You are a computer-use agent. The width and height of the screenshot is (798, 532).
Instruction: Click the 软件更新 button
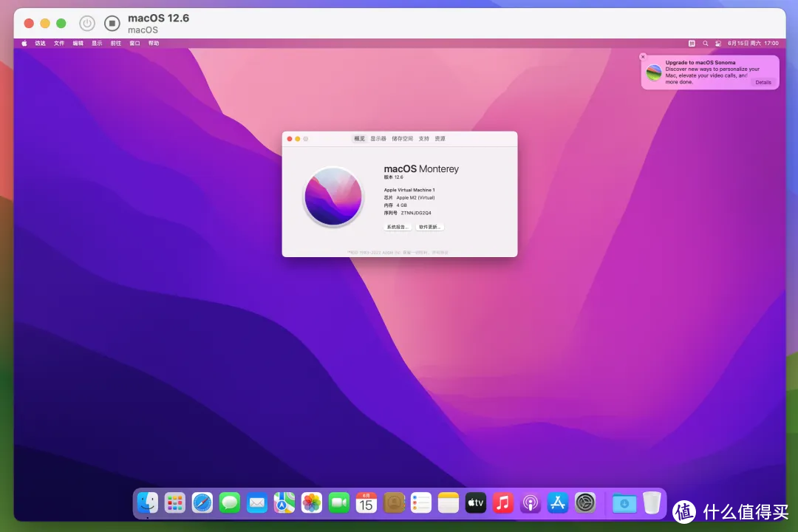[x=429, y=227]
